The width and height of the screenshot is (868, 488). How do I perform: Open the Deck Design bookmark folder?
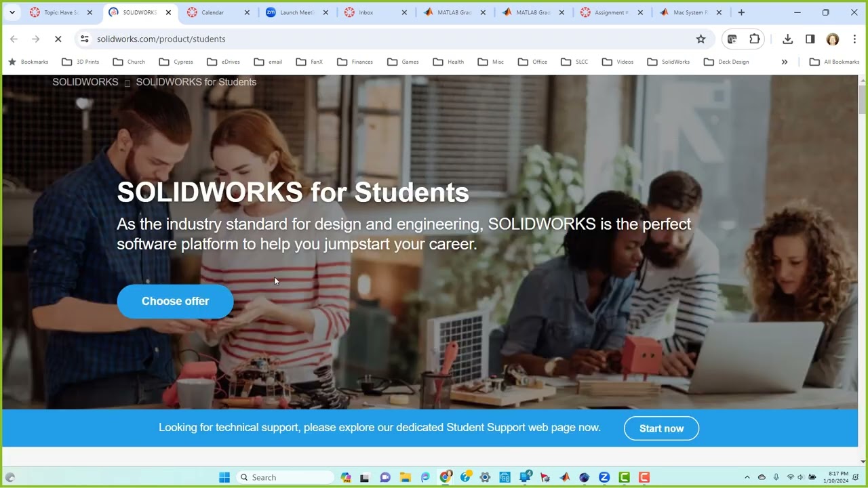(x=726, y=62)
